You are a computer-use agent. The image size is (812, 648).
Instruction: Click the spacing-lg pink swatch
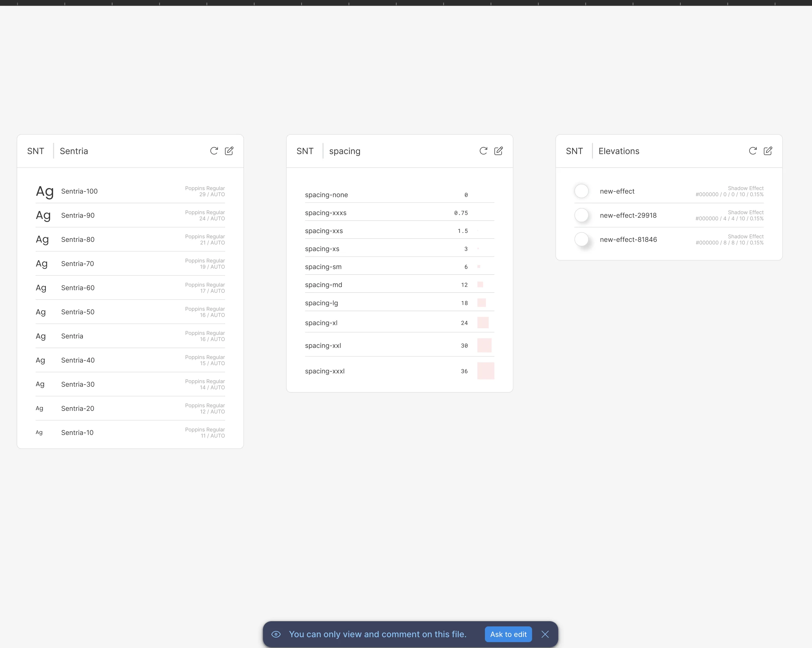[481, 303]
